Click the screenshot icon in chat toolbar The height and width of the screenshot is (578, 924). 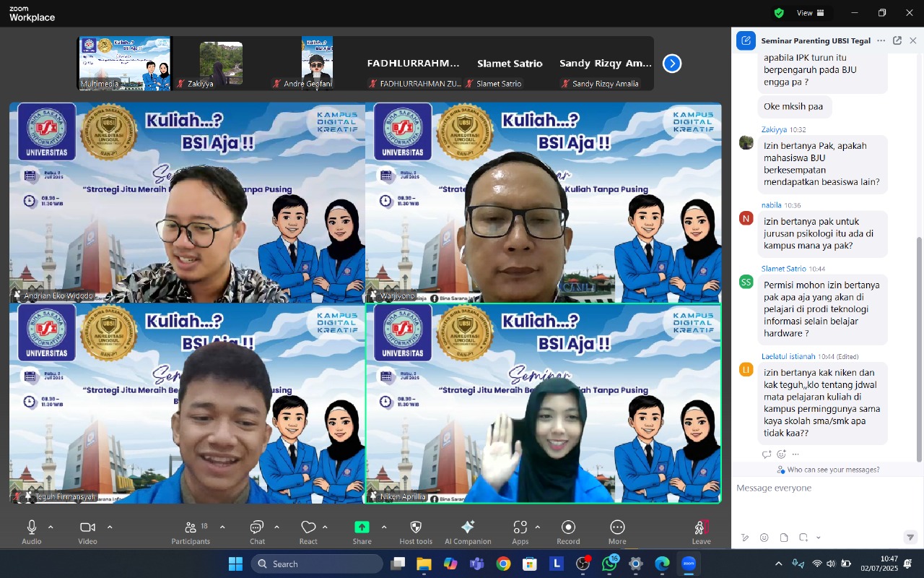(803, 538)
